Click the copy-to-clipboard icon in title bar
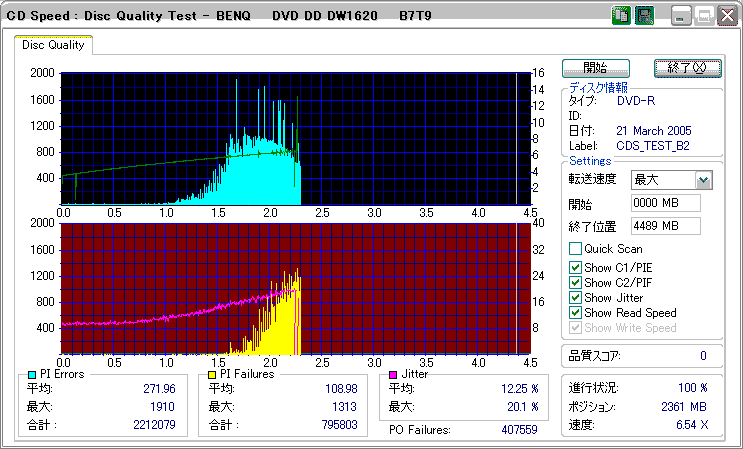This screenshot has height=449, width=743. pyautogui.click(x=621, y=16)
